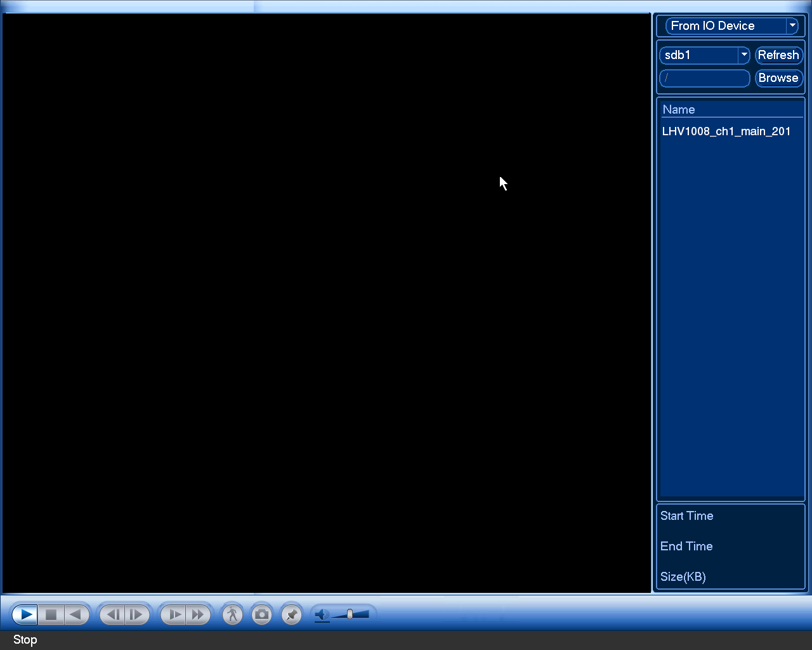Click the pushpin mark icon
This screenshot has height=650, width=812.
[291, 614]
